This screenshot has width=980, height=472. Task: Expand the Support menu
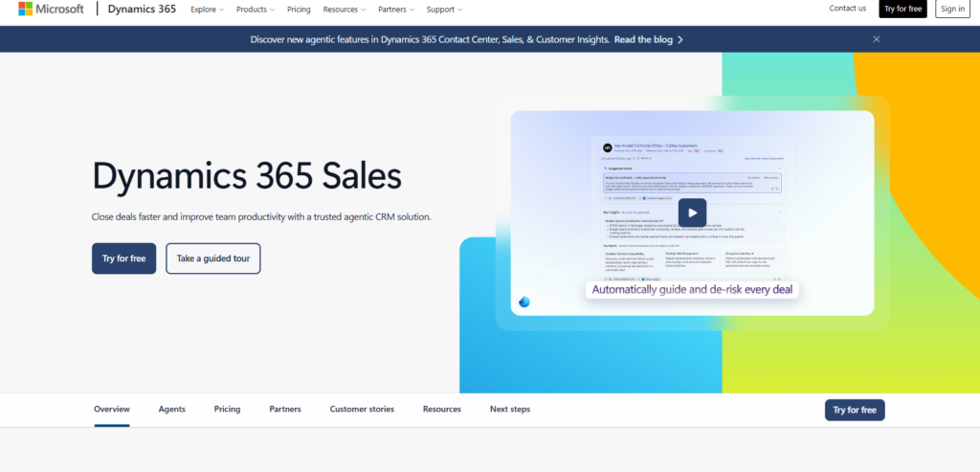point(444,10)
